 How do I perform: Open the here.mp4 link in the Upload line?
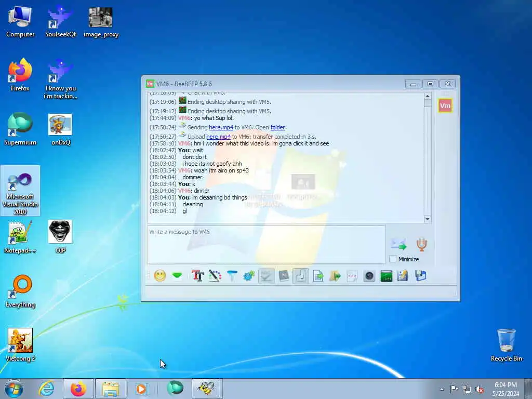(218, 137)
